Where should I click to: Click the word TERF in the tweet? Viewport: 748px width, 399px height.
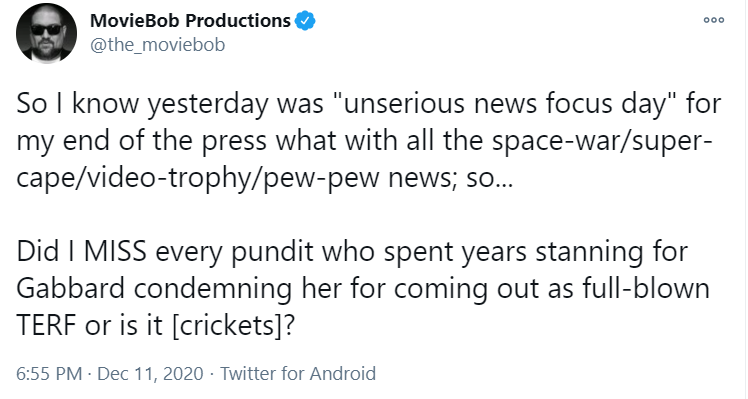[46, 326]
